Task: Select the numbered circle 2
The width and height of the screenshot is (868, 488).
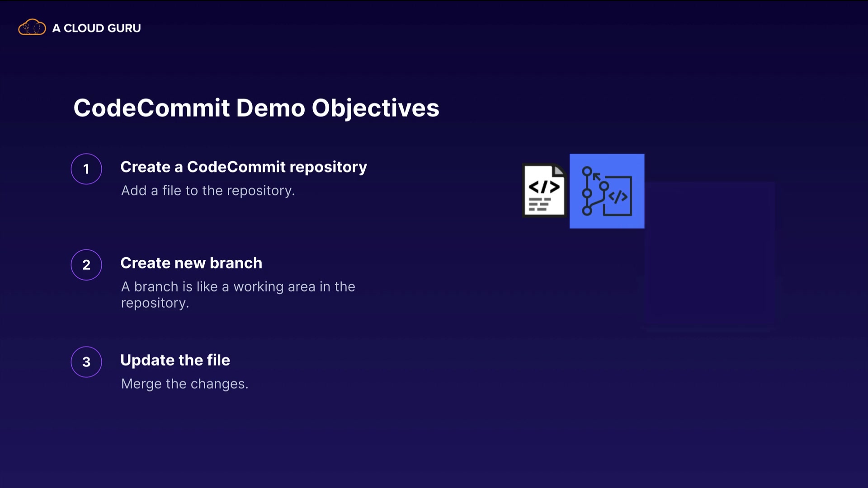Action: pyautogui.click(x=86, y=265)
